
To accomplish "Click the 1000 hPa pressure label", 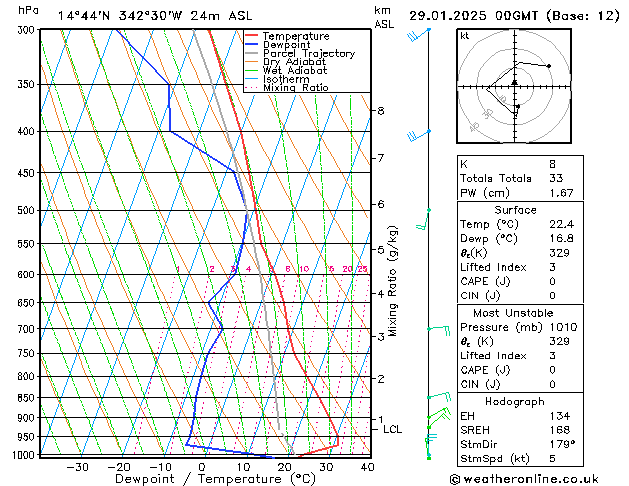I will (x=24, y=455).
